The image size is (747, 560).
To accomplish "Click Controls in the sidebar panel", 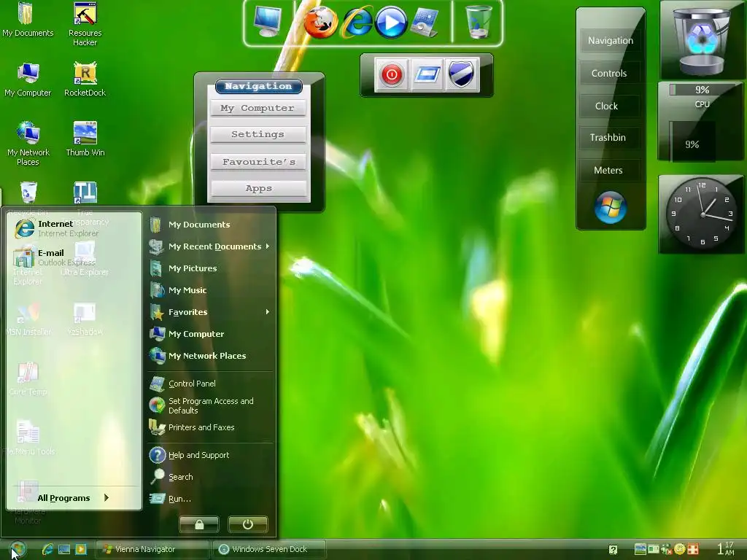I will coord(610,74).
